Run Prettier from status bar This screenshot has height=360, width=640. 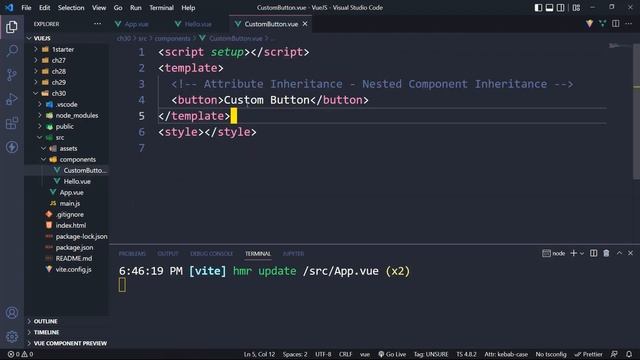coord(589,354)
